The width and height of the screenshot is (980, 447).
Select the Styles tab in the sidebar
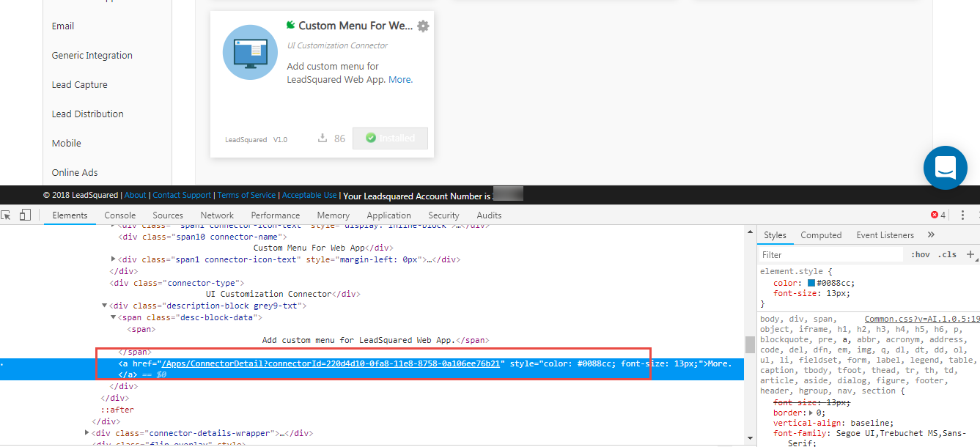point(775,235)
